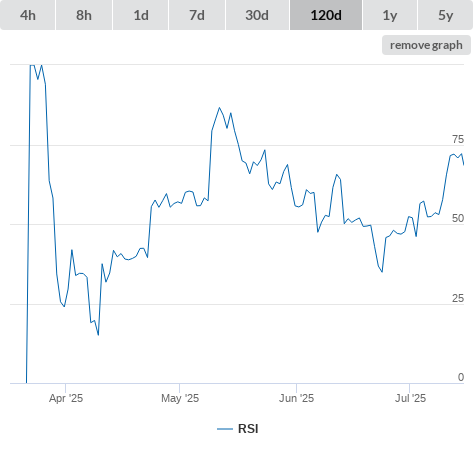Select the 4h time range tab
Screen dimensions: 474x455
click(28, 15)
